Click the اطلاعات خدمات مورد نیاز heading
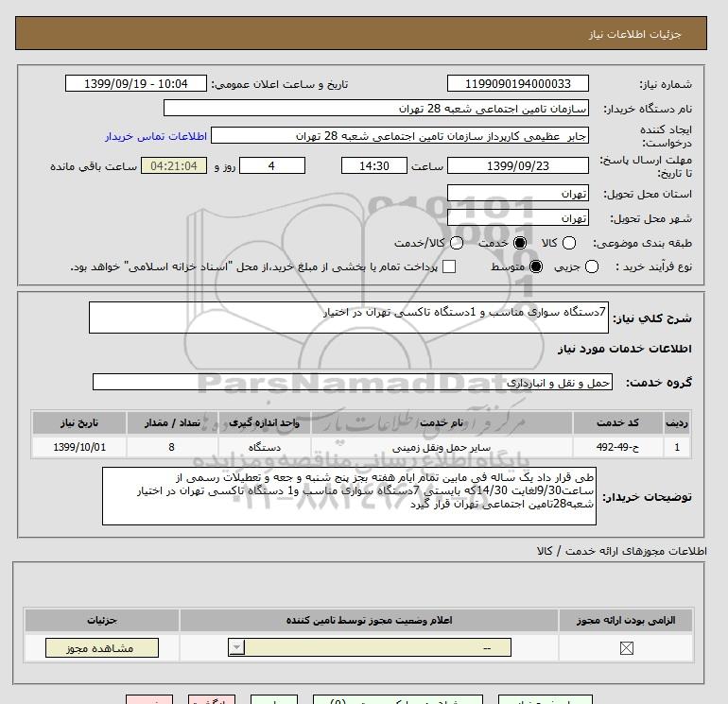 [x=624, y=349]
